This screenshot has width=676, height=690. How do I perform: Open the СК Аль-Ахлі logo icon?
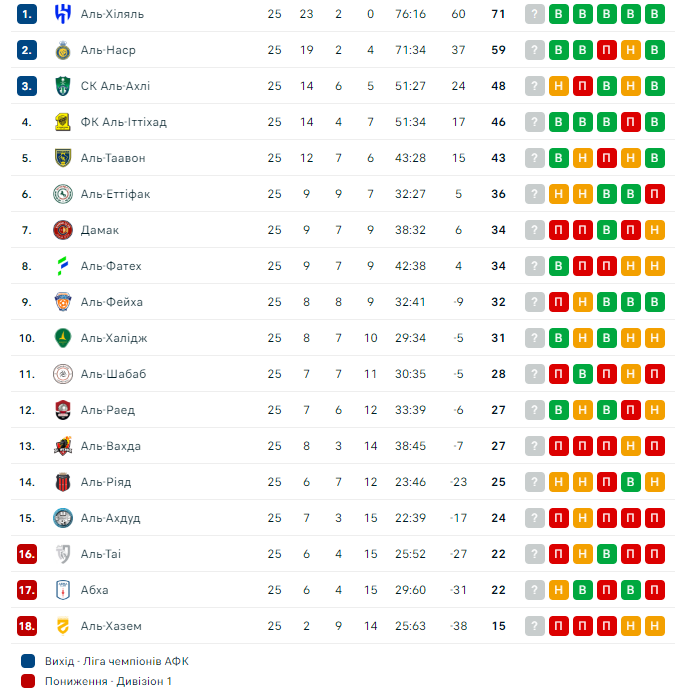pyautogui.click(x=63, y=86)
